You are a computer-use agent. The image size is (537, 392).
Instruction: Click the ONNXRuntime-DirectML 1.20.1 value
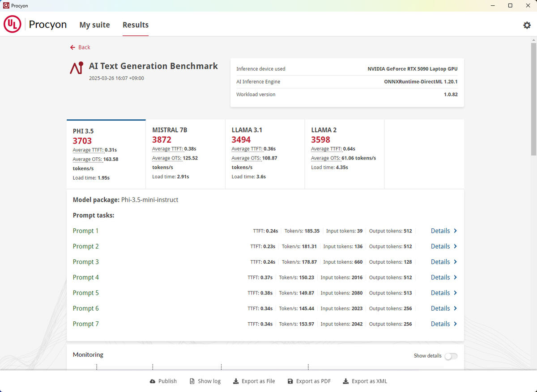(x=421, y=82)
